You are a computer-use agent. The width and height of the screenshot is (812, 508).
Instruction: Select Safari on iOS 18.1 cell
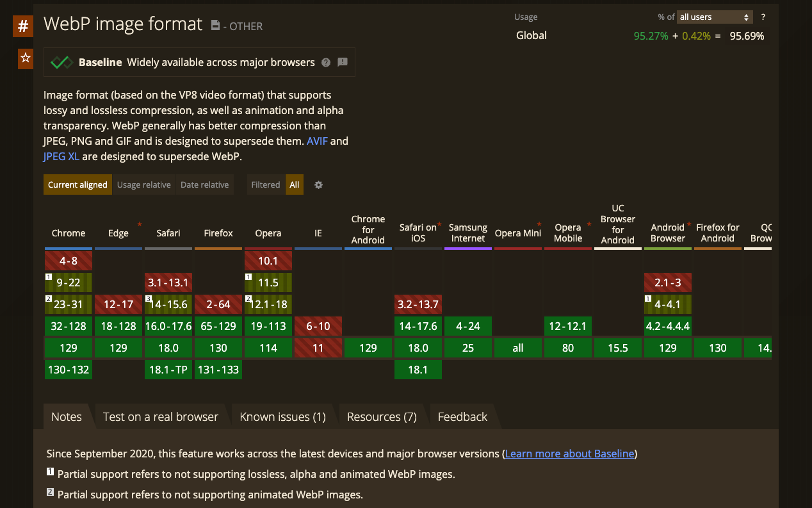[418, 370]
